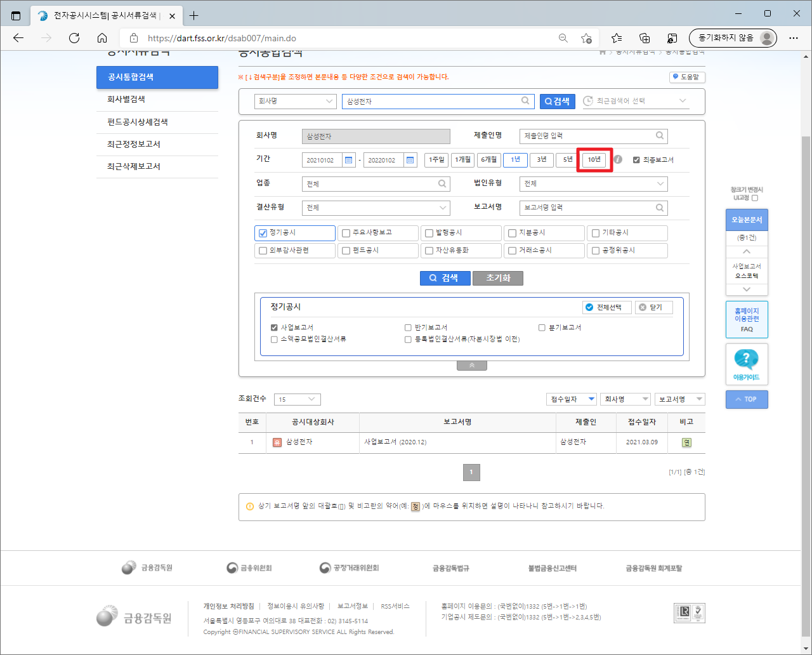Viewport: 812px width, 655px height.
Task: Close the 정기공시 panel with 닫기
Action: (x=654, y=307)
